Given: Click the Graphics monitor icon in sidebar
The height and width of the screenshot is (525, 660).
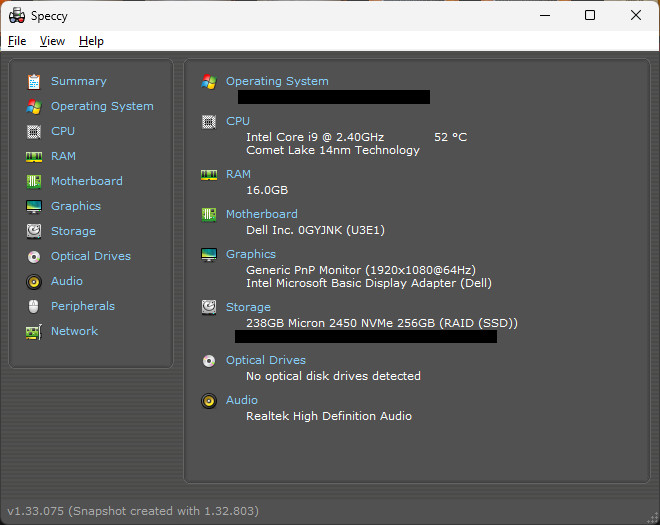Looking at the screenshot, I should (x=34, y=207).
